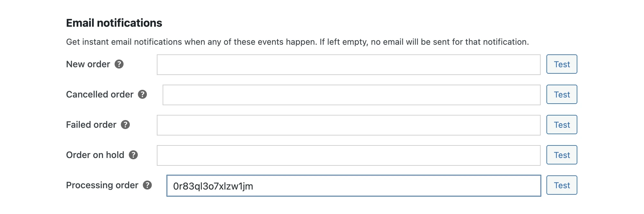644x214 pixels.
Task: Focus the New order email field
Action: 348,65
